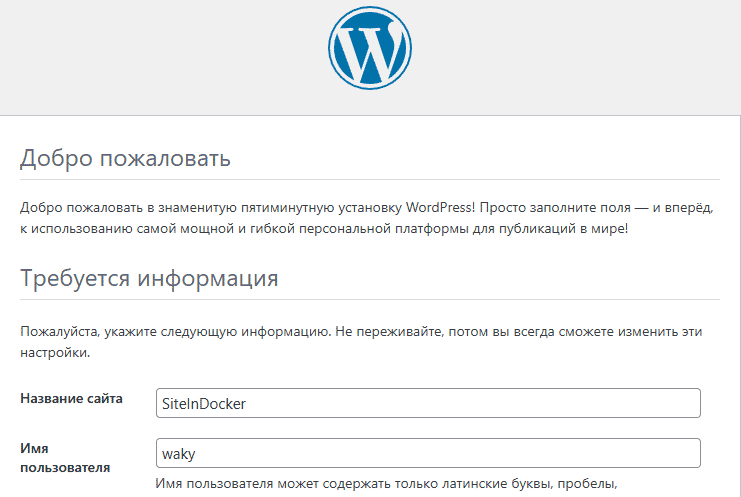
Task: Click the word "WordPress!" in the welcome paragraph
Action: pos(440,207)
